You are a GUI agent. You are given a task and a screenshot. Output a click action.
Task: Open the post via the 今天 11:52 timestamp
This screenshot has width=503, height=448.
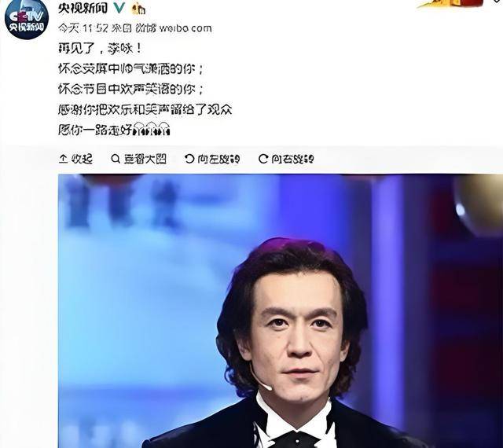[83, 28]
